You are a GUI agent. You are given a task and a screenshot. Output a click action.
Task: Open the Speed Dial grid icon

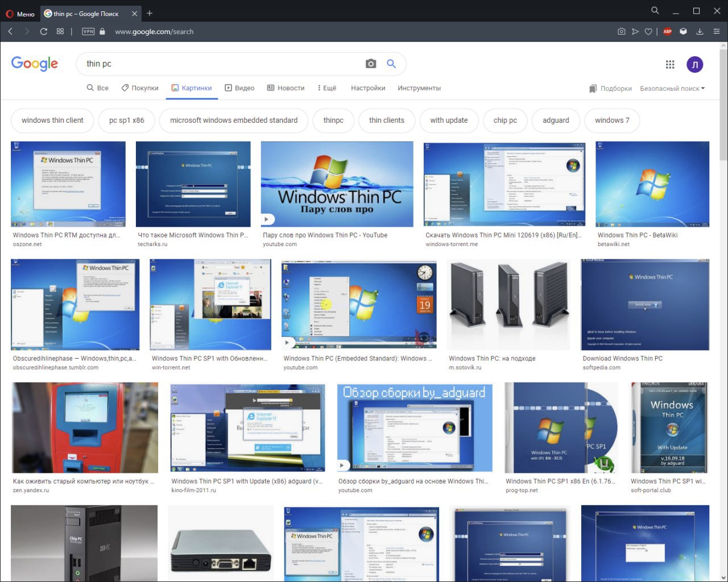click(x=60, y=32)
